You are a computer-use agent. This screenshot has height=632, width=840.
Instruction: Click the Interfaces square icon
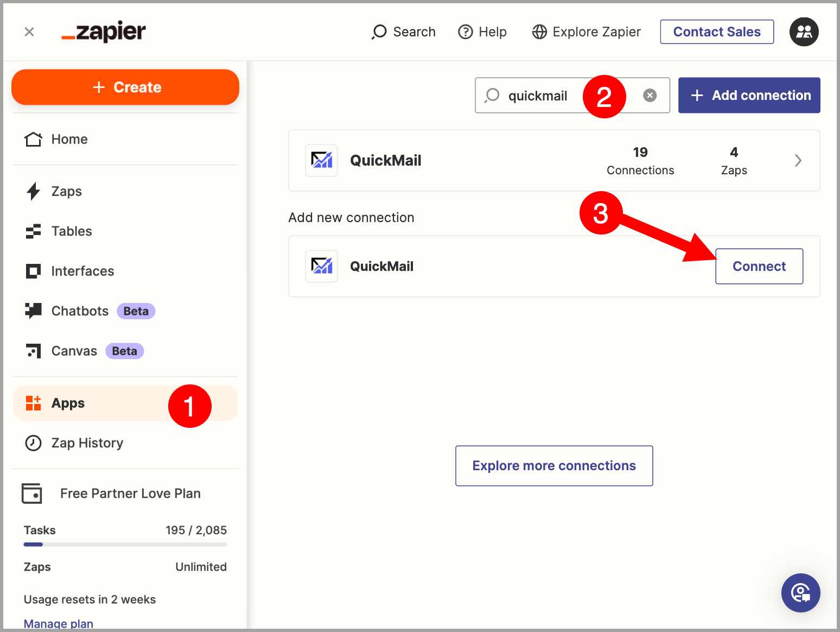[33, 271]
